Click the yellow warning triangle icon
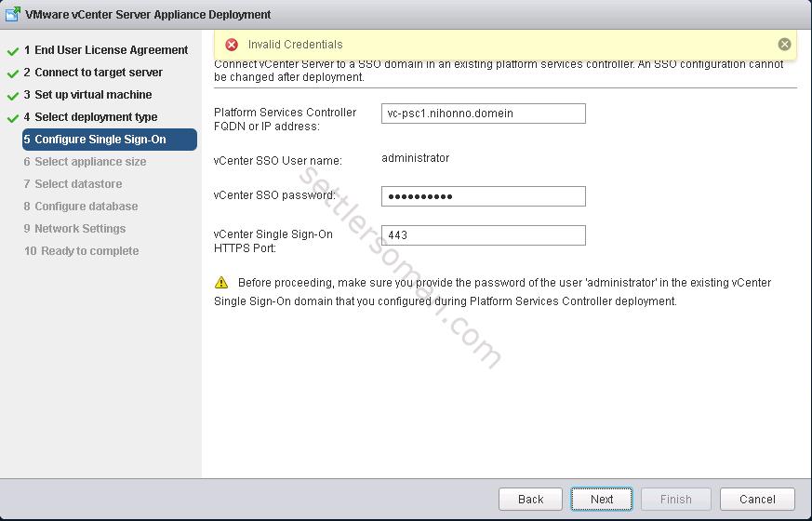The width and height of the screenshot is (812, 521). tap(221, 282)
